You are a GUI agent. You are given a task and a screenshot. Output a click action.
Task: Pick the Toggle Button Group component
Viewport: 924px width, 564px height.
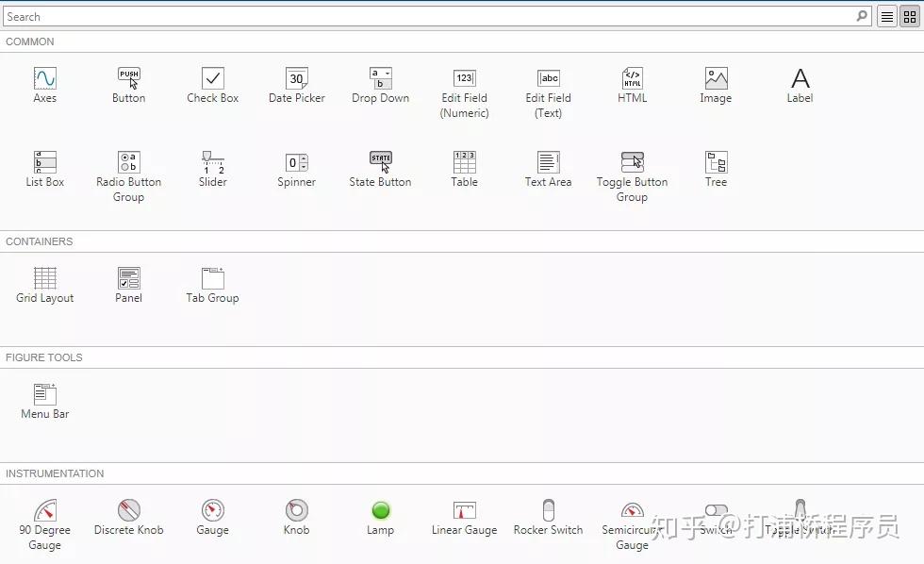tap(633, 176)
